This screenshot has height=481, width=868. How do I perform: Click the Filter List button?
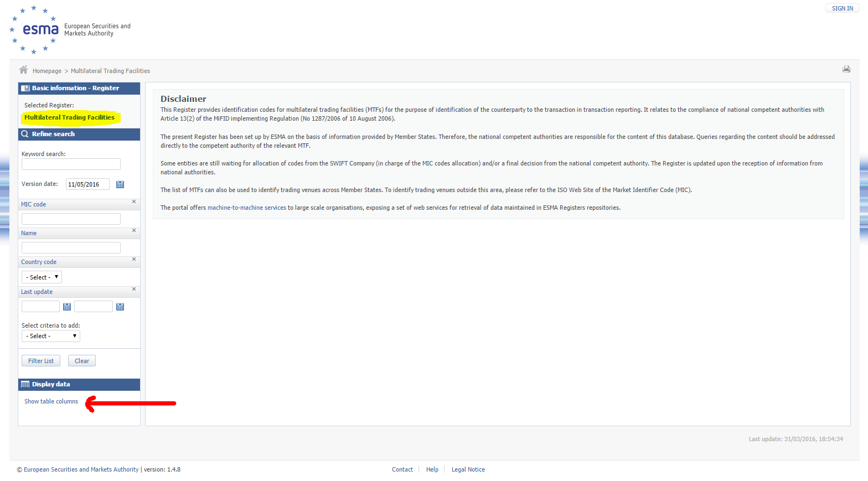pos(41,361)
